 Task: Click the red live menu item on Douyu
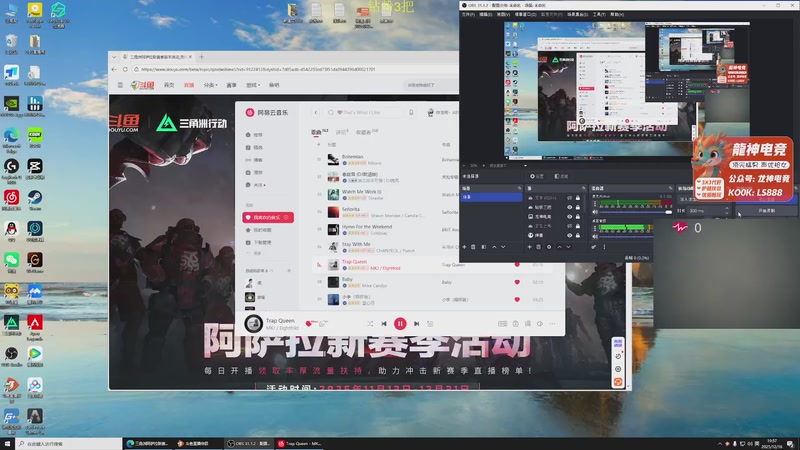[x=189, y=85]
